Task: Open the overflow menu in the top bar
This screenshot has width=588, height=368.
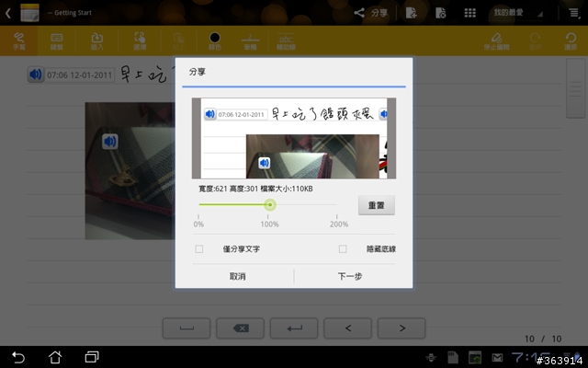Action: coord(573,13)
